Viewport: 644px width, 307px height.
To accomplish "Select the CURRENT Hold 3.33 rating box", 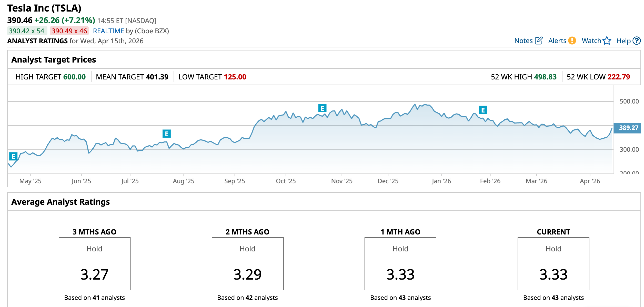I will coord(553,263).
